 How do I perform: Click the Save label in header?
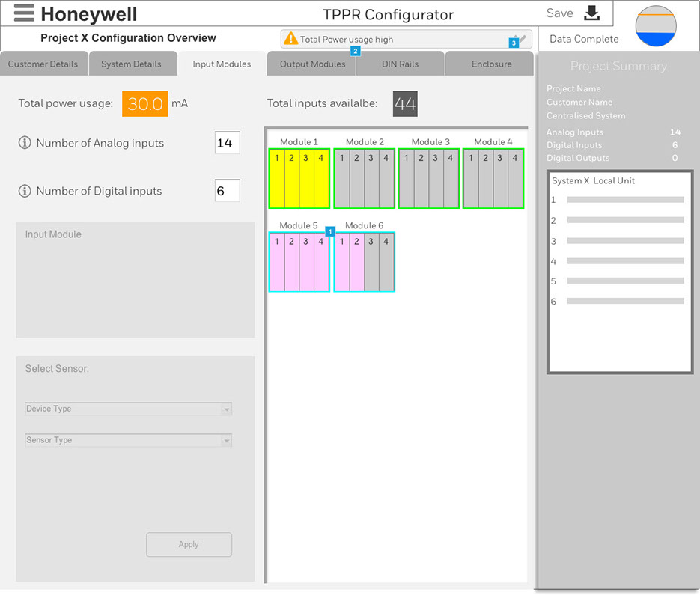click(x=559, y=13)
